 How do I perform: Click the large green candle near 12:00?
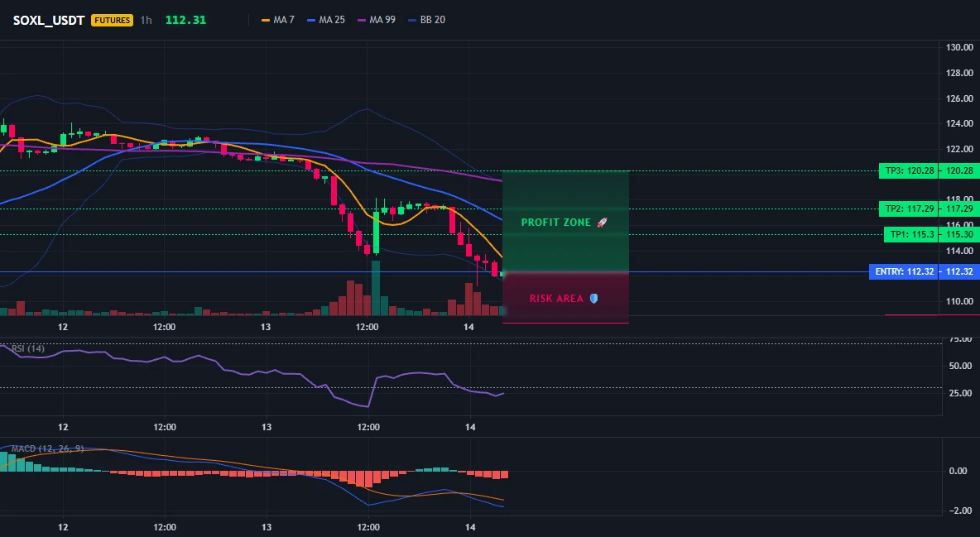(377, 232)
